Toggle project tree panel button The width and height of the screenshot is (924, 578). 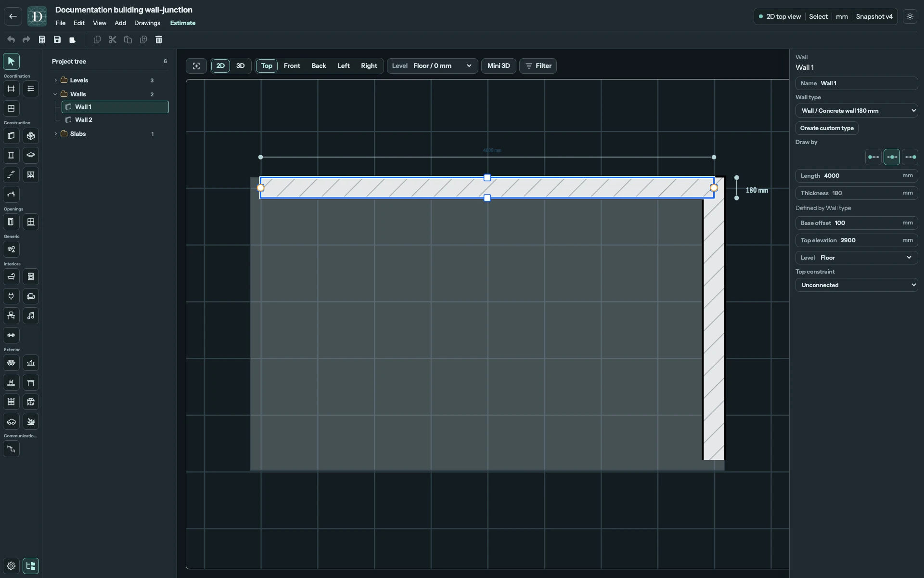[x=31, y=566]
